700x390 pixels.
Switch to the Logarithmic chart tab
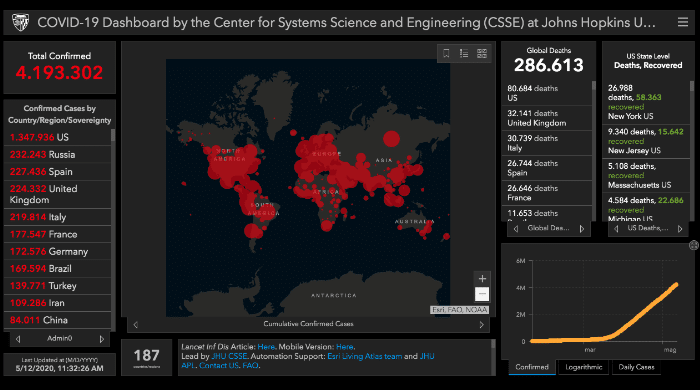coord(583,367)
